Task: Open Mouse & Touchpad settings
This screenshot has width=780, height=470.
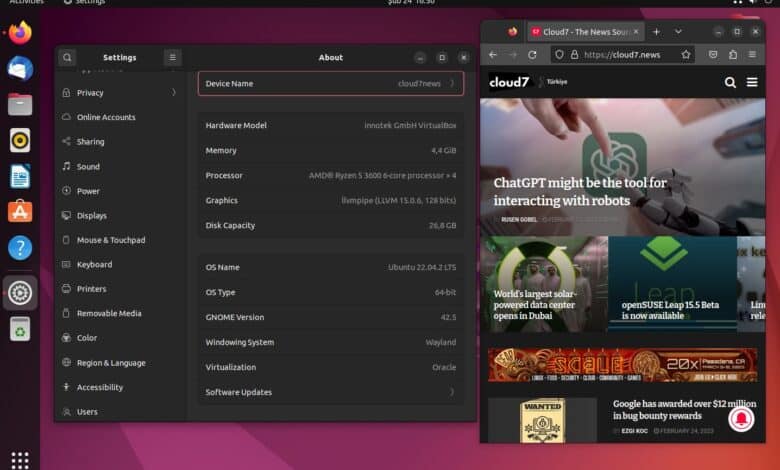Action: [120, 240]
